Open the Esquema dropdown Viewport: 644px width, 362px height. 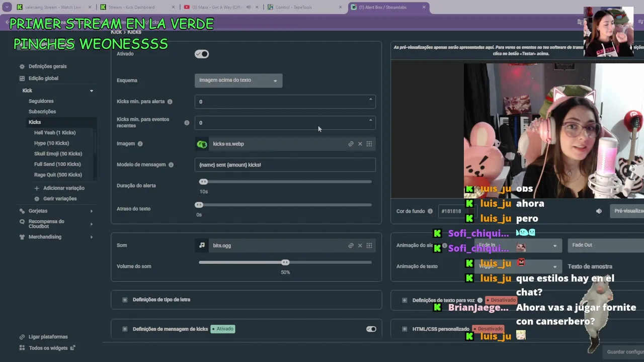click(x=238, y=80)
